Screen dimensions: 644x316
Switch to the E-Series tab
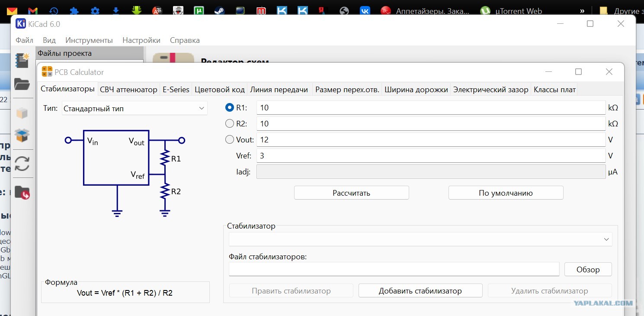tap(176, 90)
